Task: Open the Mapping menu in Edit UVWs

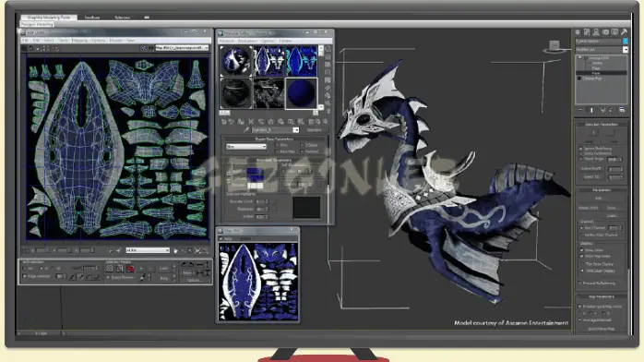Action: coord(79,41)
